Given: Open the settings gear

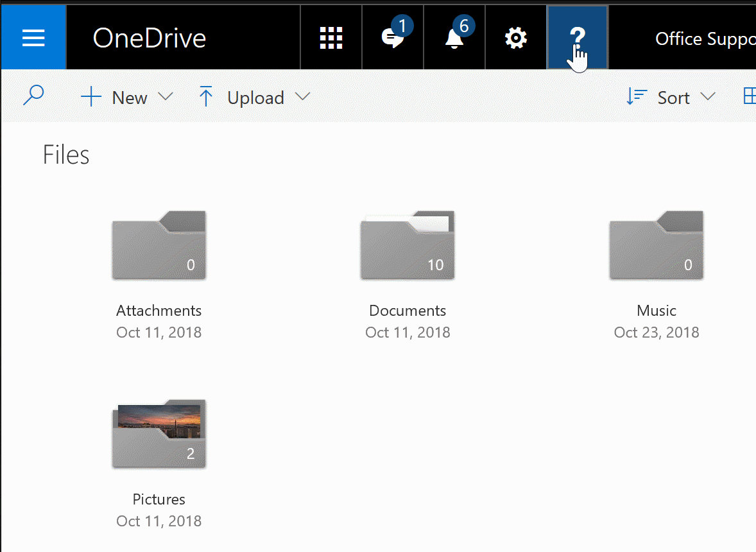Looking at the screenshot, I should click(x=516, y=38).
